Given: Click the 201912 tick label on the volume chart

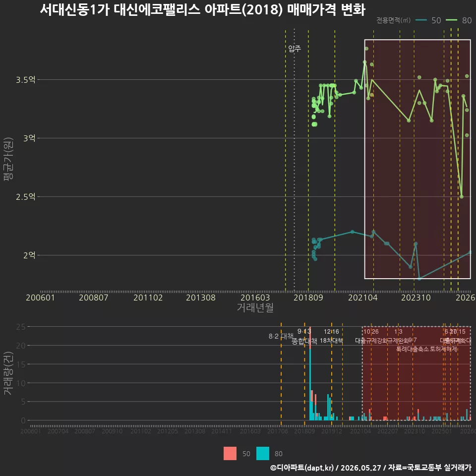Looking at the screenshot, I should (x=332, y=431).
